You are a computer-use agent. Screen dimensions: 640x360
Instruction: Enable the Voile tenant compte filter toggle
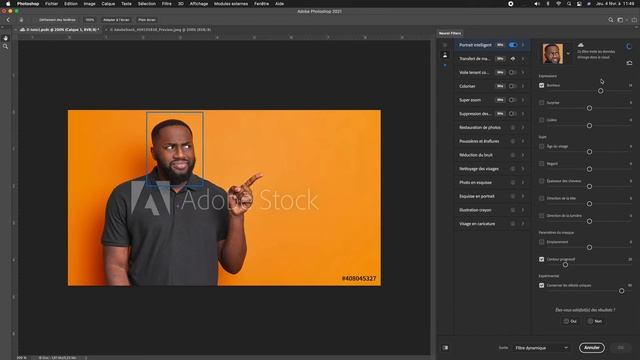[513, 73]
